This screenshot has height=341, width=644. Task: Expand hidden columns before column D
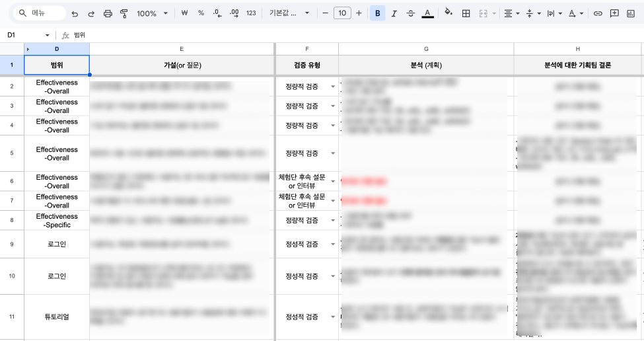pyautogui.click(x=28, y=49)
